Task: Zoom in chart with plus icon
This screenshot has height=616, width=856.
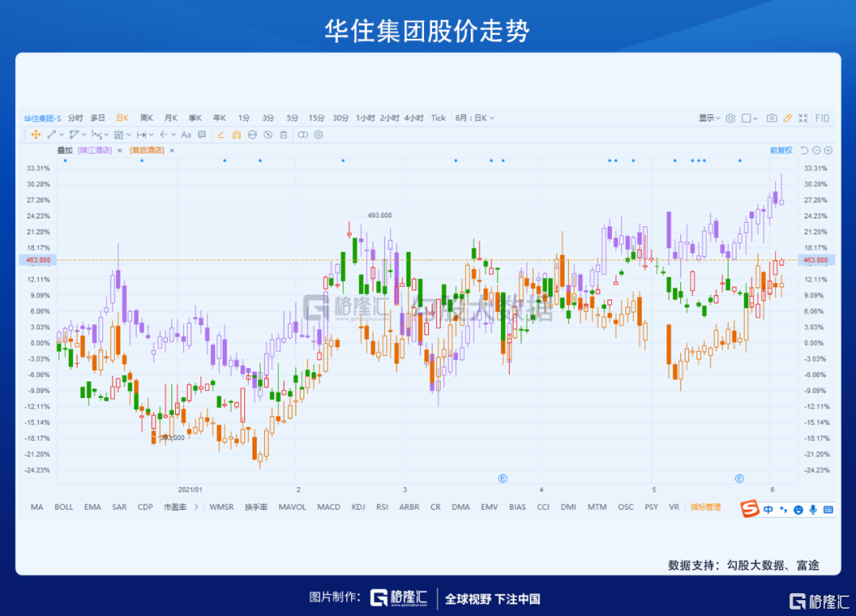Action: click(828, 150)
